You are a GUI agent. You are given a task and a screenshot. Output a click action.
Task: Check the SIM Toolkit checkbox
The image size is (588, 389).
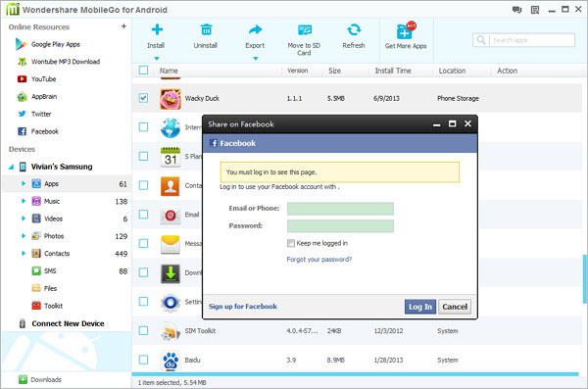tap(143, 330)
